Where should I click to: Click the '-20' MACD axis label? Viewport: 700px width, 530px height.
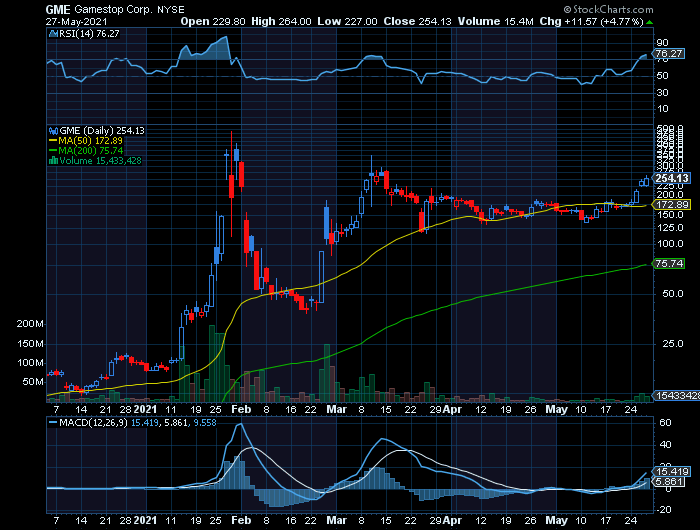665,509
